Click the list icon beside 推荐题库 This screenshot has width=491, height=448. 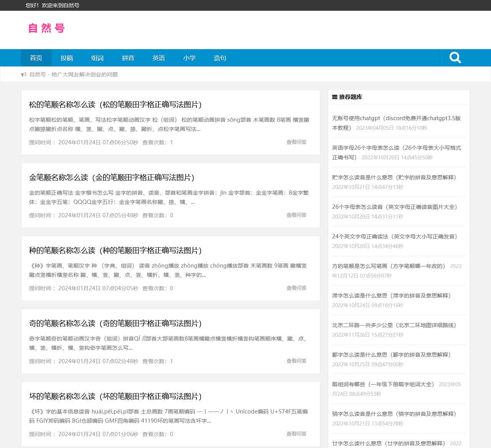click(334, 97)
